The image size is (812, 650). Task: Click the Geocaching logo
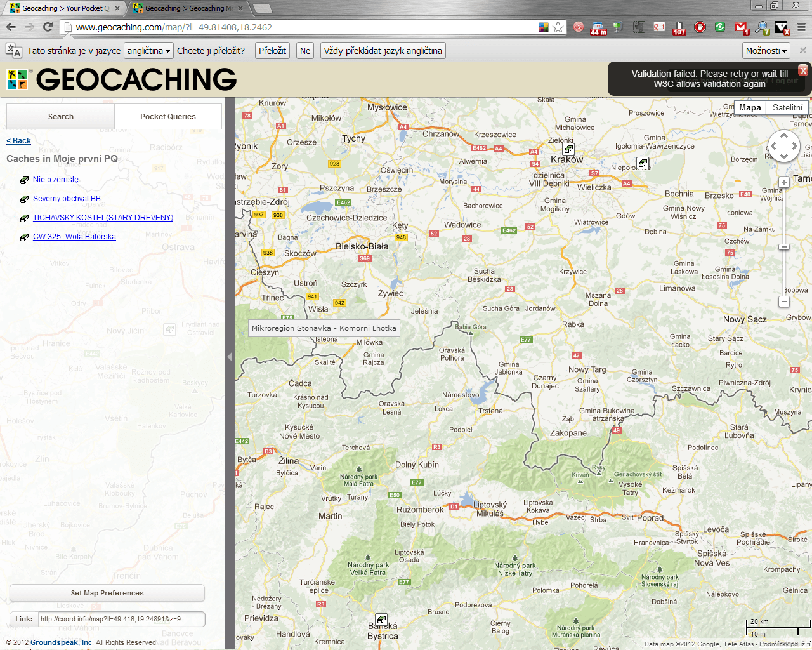(x=121, y=79)
